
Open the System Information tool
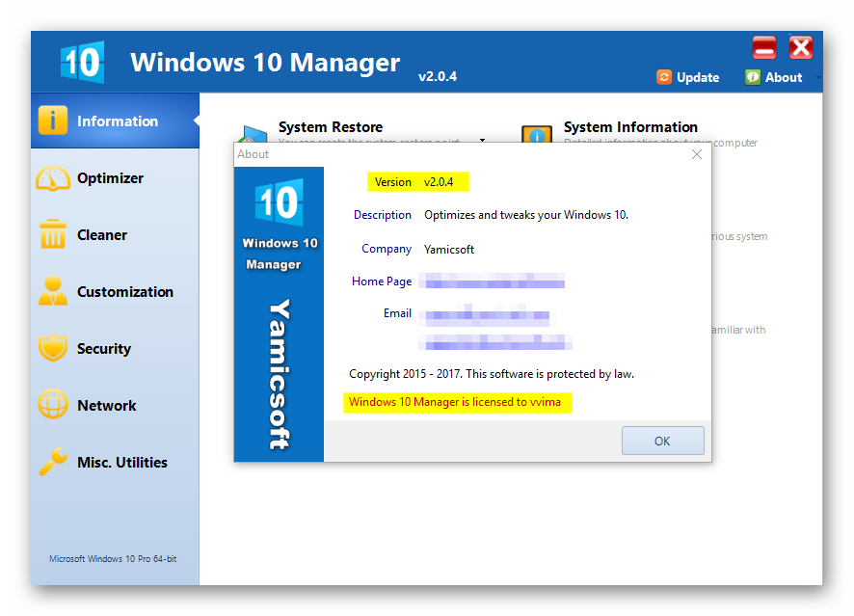coord(630,127)
